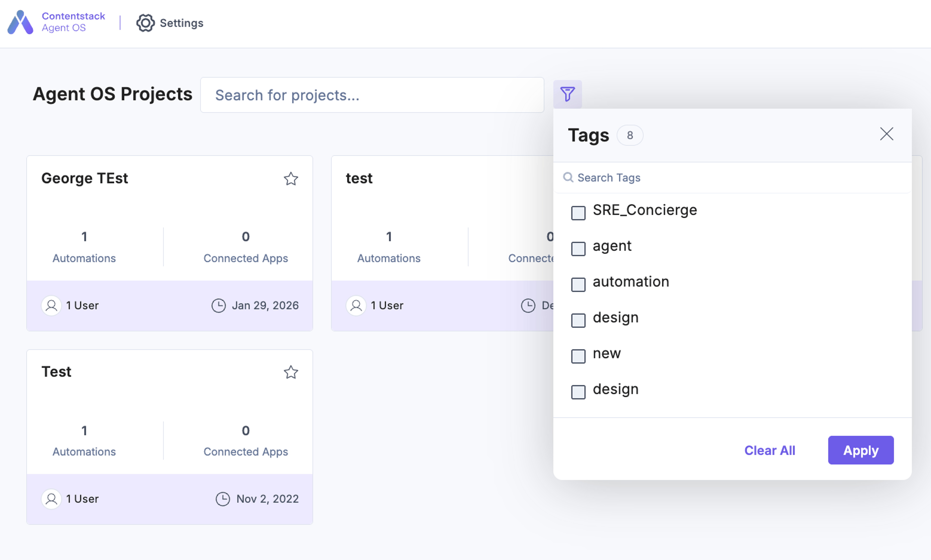931x560 pixels.
Task: Click the Contentstack Agent OS logo
Action: pos(20,22)
